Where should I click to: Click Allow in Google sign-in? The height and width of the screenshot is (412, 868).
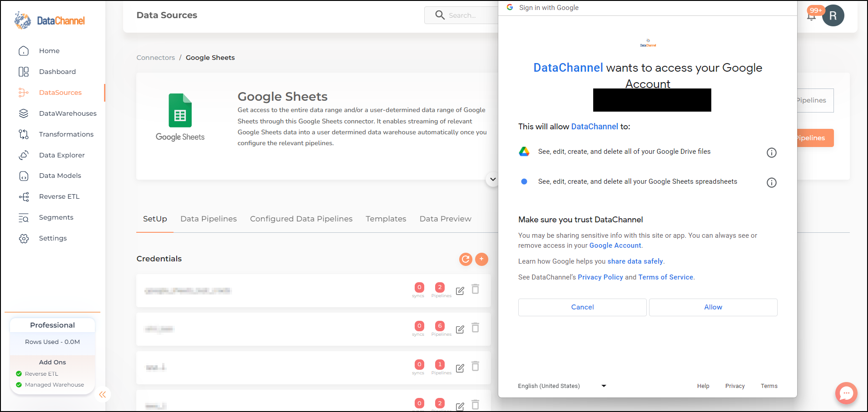(713, 307)
